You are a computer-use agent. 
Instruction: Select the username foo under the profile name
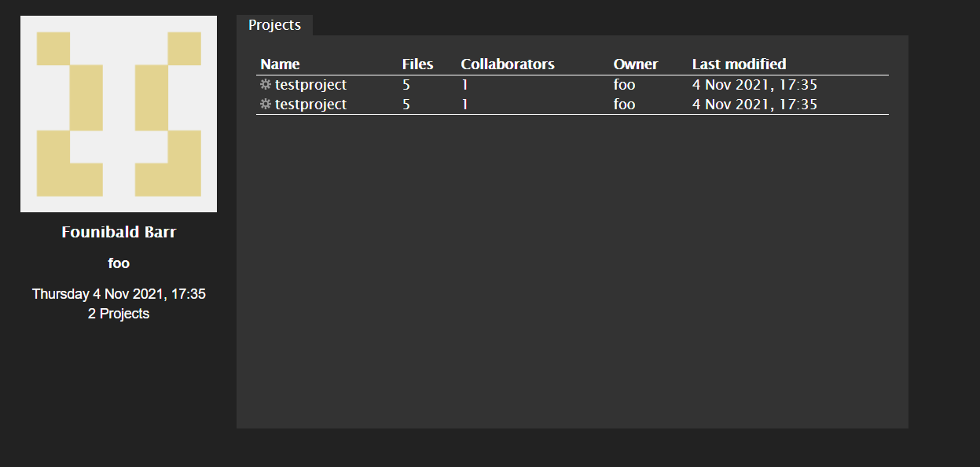click(118, 263)
